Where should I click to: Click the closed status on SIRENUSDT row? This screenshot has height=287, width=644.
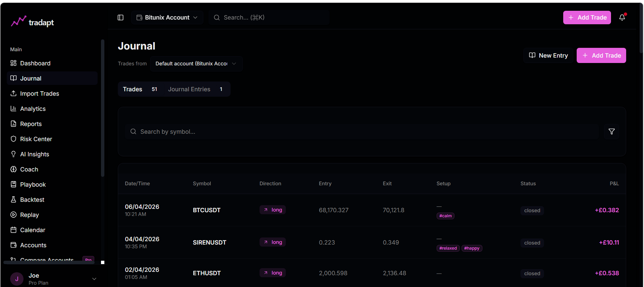[532, 243]
